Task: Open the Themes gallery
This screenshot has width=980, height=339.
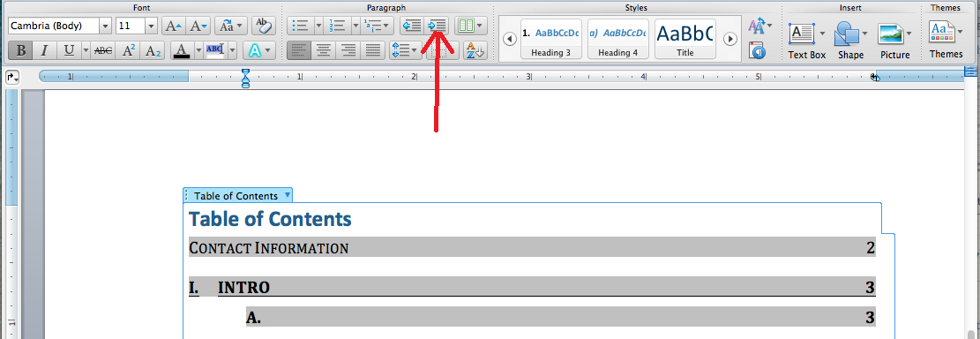Action: click(946, 40)
